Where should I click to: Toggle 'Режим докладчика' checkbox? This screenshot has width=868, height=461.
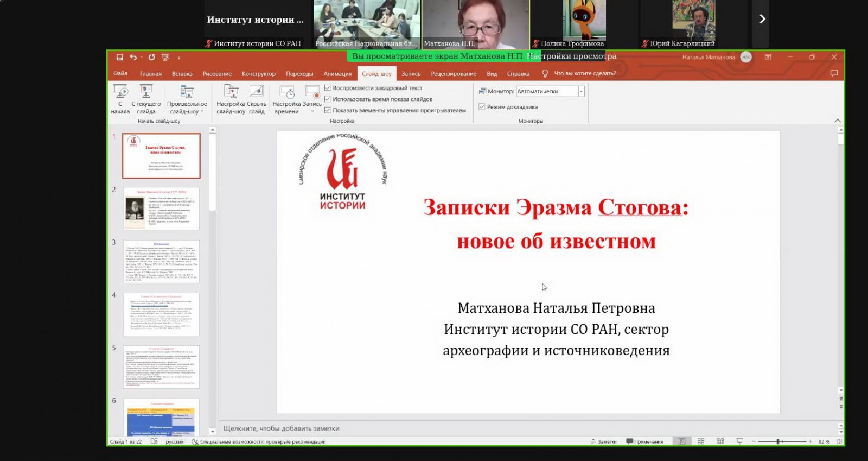coord(482,107)
